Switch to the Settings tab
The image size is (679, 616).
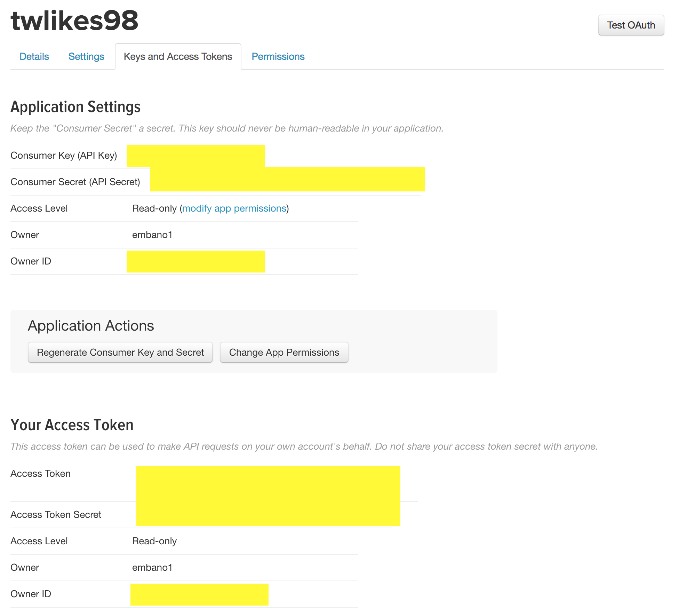pos(86,56)
